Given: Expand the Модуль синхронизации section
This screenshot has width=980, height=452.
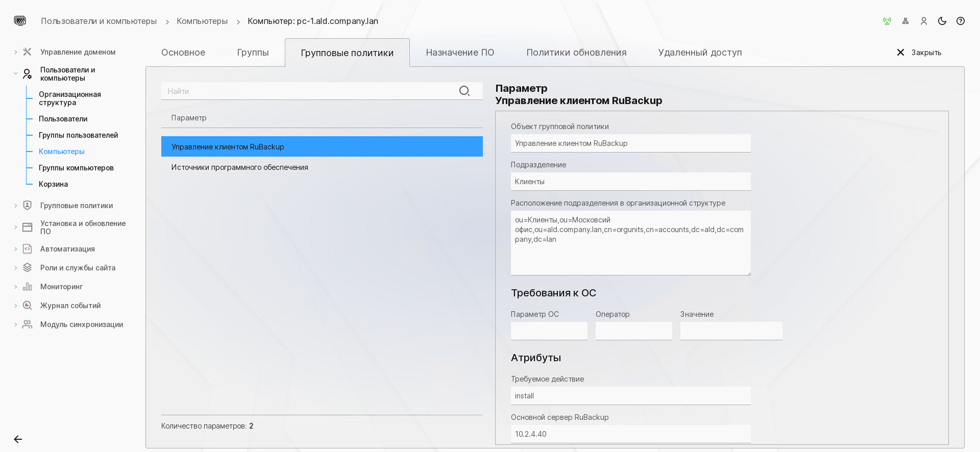Looking at the screenshot, I should 16,324.
